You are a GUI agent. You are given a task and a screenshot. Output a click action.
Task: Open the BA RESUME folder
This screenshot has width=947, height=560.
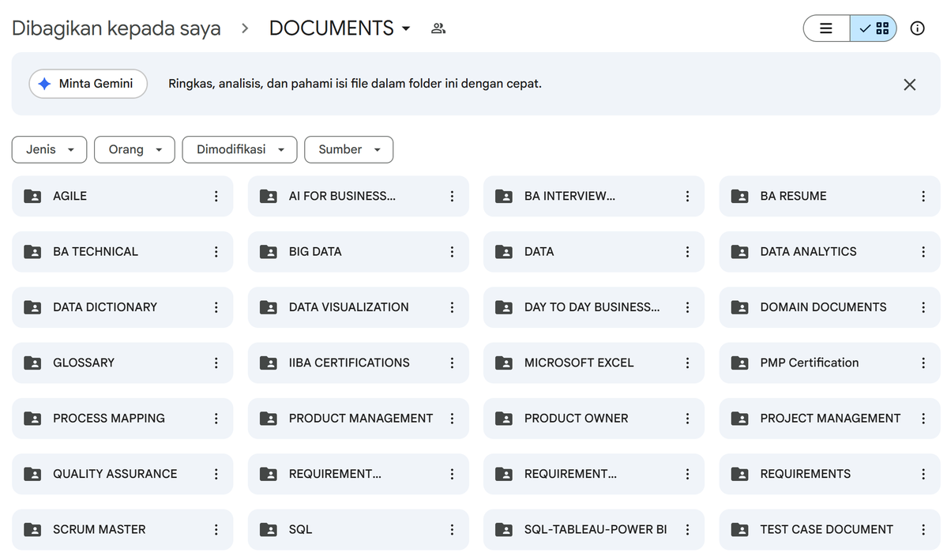[x=829, y=197]
